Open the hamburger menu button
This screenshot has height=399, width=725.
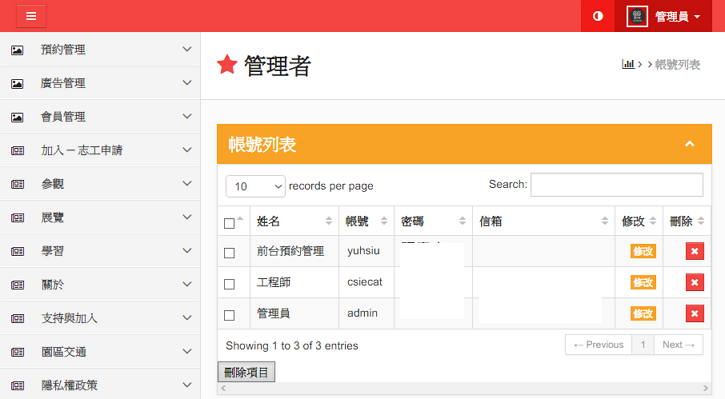pos(31,16)
